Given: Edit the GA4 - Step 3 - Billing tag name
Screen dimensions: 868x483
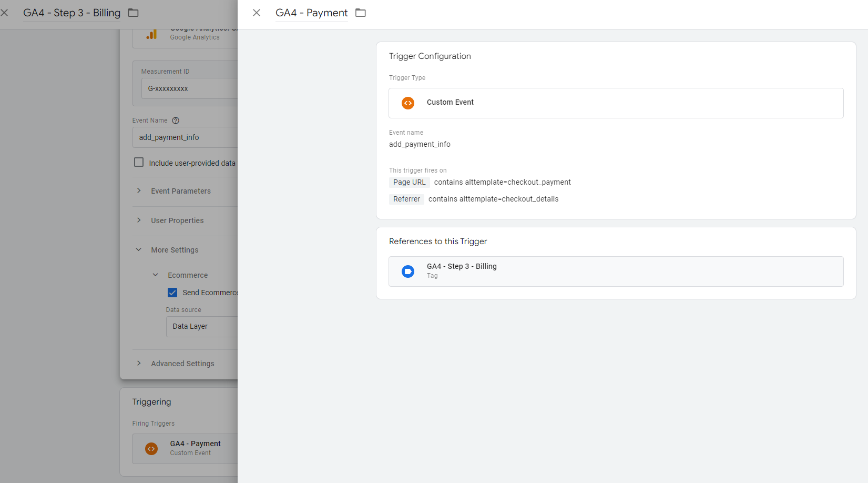Looking at the screenshot, I should (72, 13).
